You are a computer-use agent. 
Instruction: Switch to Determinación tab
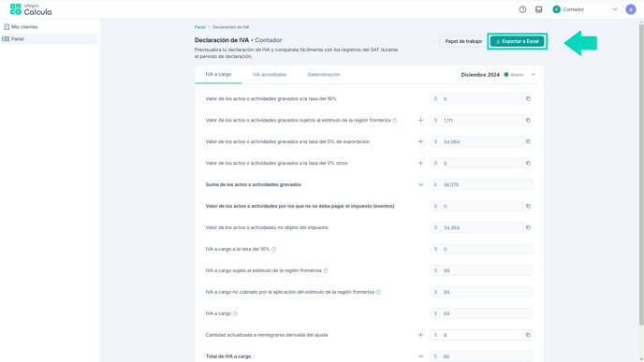pyautogui.click(x=324, y=75)
